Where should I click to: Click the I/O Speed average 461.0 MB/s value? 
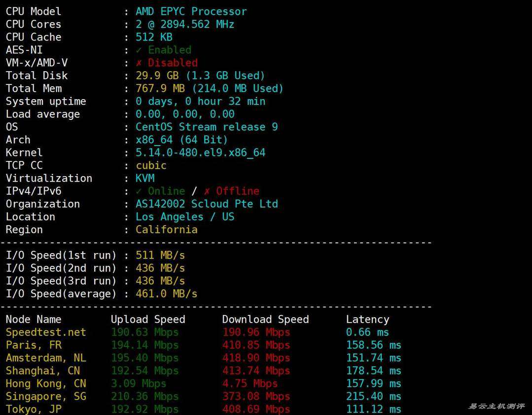[167, 294]
